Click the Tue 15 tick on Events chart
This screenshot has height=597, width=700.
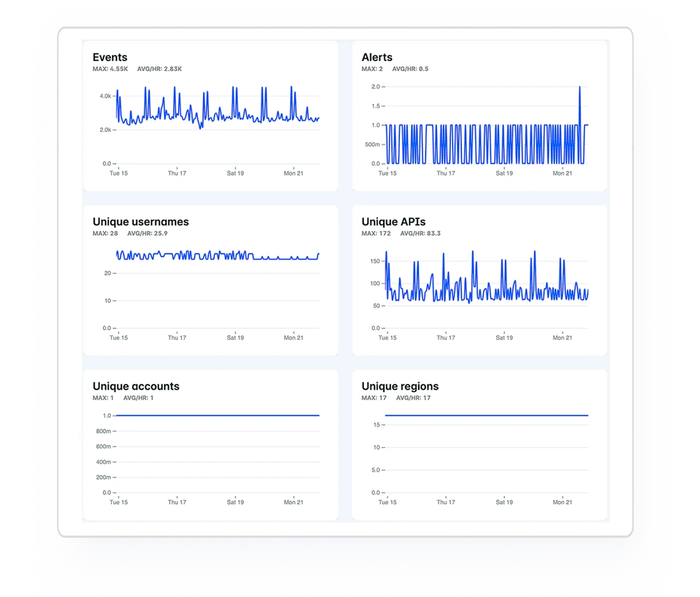tap(119, 173)
